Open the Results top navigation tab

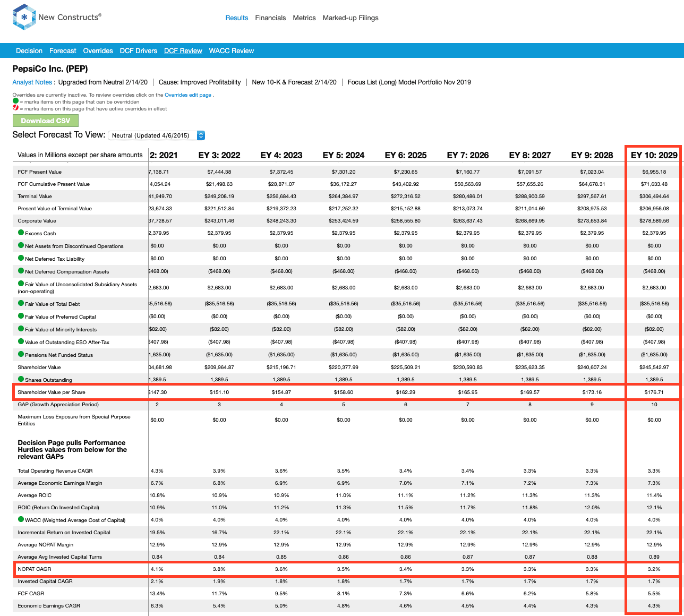pos(236,18)
